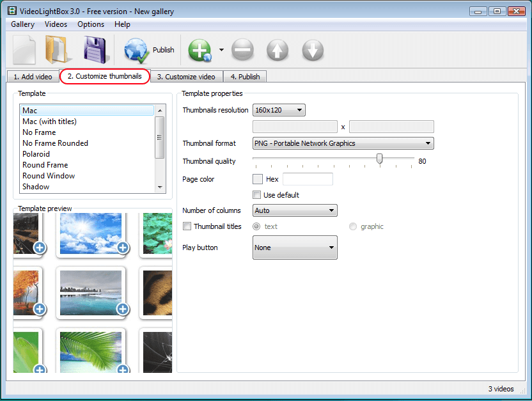The width and height of the screenshot is (532, 401).
Task: Open the Help menu
Action: pyautogui.click(x=122, y=24)
